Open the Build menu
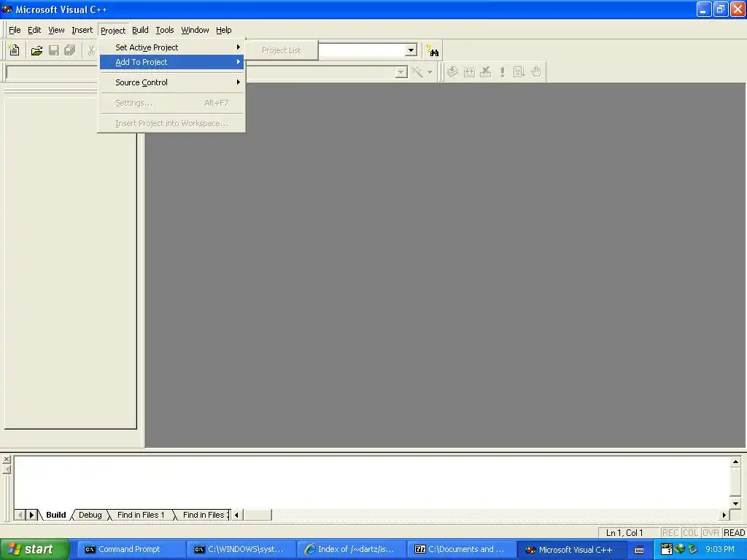This screenshot has height=560, width=747. click(x=140, y=30)
